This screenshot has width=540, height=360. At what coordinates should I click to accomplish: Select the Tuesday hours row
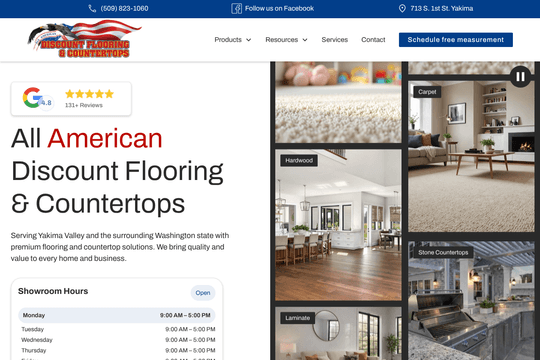118,329
